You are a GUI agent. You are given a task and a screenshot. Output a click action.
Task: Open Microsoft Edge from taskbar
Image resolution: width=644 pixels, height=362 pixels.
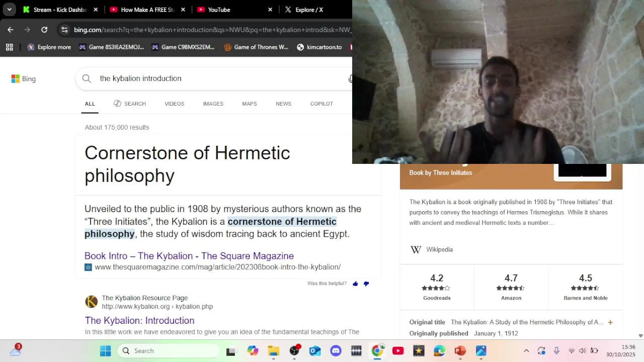[x=439, y=351]
